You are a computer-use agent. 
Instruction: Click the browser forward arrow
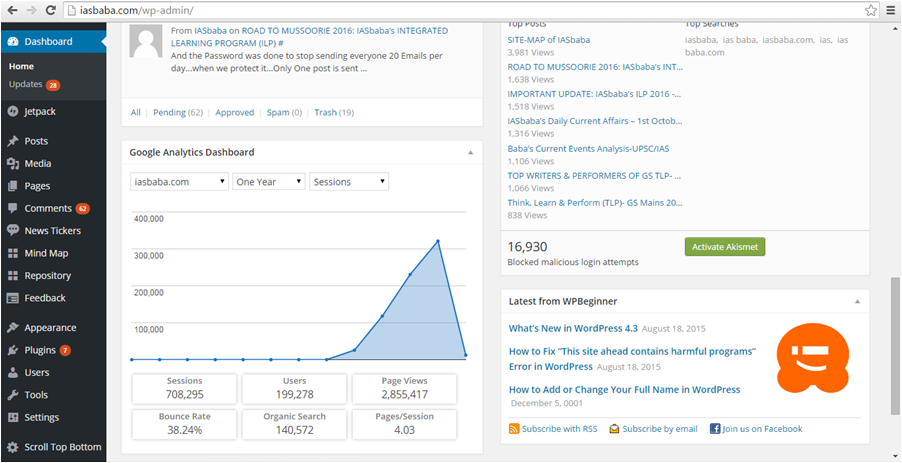pos(31,10)
